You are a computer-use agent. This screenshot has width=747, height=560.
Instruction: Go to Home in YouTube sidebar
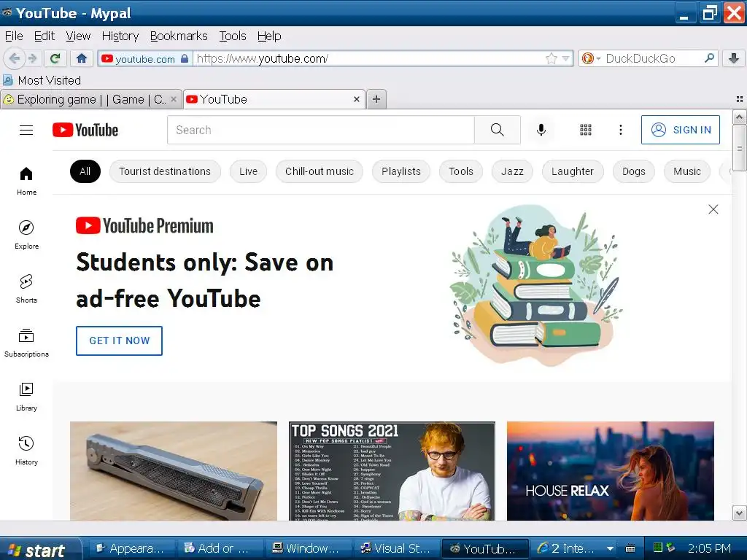(x=26, y=181)
